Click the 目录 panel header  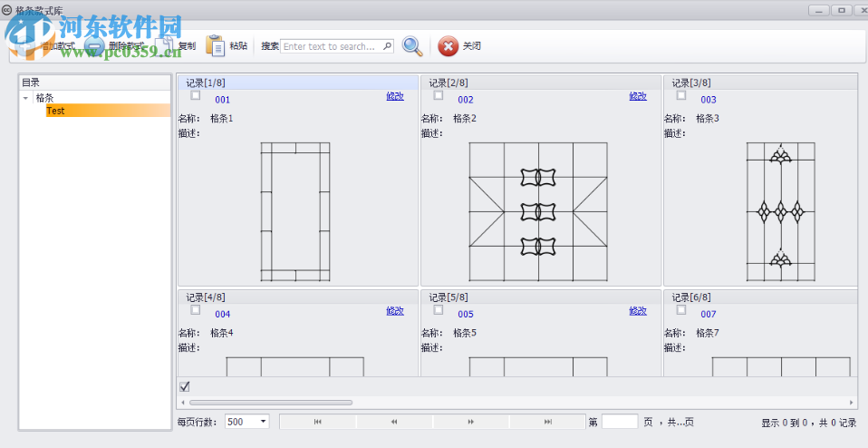pyautogui.click(x=94, y=83)
